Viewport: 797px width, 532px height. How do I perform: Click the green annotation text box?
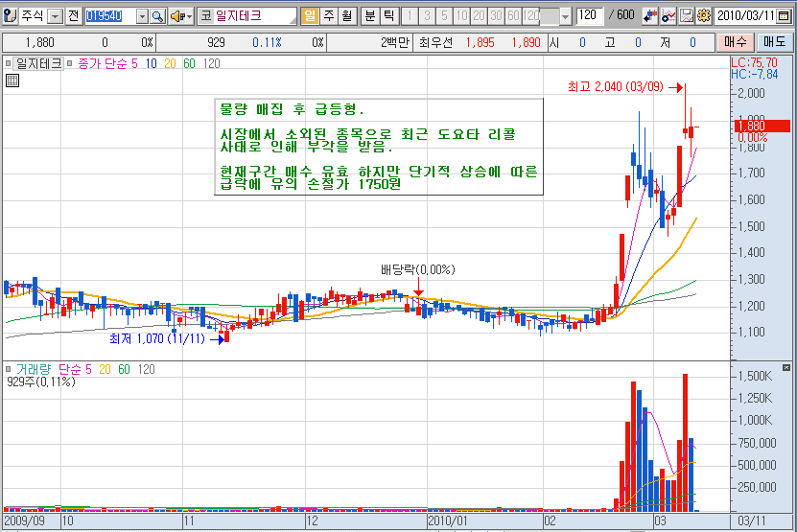pyautogui.click(x=379, y=147)
